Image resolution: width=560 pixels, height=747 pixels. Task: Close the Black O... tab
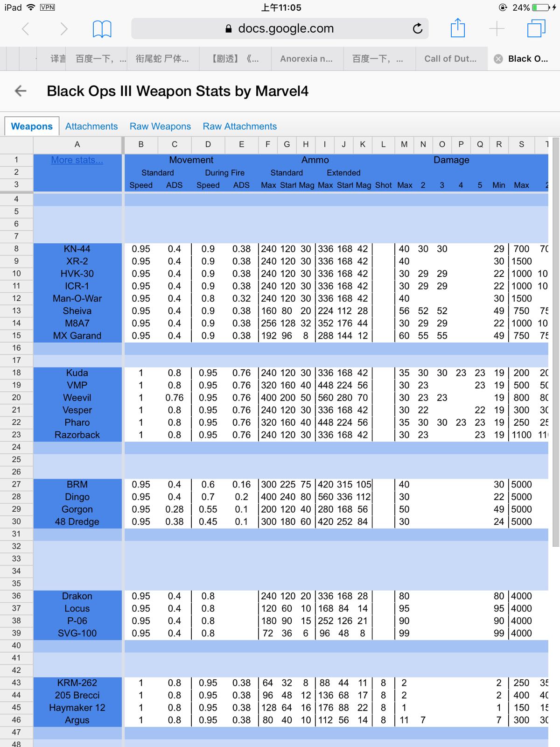coord(498,59)
